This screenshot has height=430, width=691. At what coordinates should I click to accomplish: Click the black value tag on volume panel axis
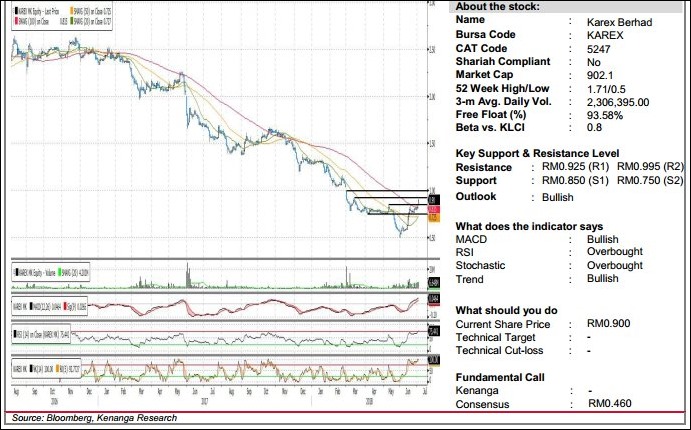coord(434,283)
